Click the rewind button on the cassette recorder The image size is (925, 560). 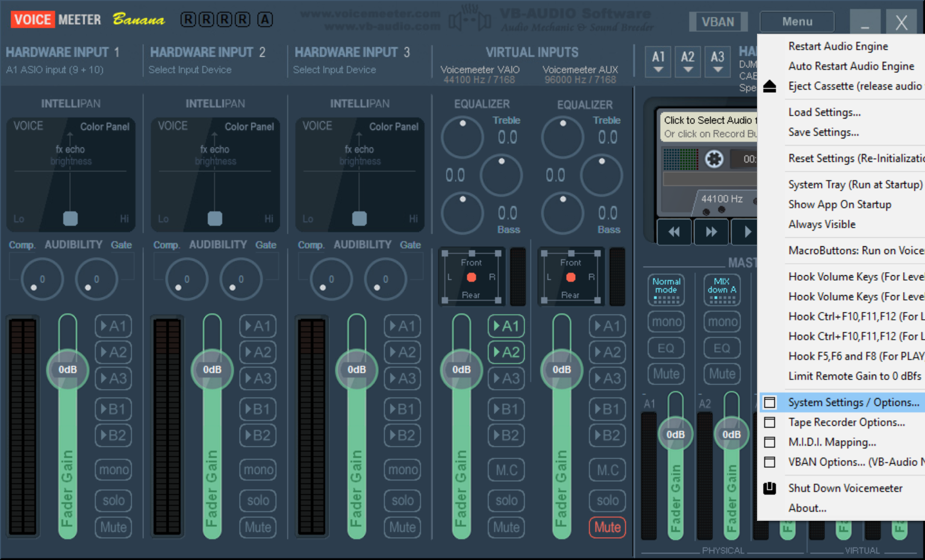(x=674, y=232)
